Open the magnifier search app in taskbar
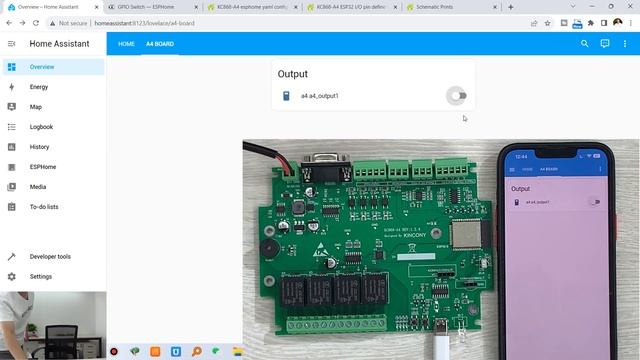This screenshot has width=640, height=360. click(197, 351)
